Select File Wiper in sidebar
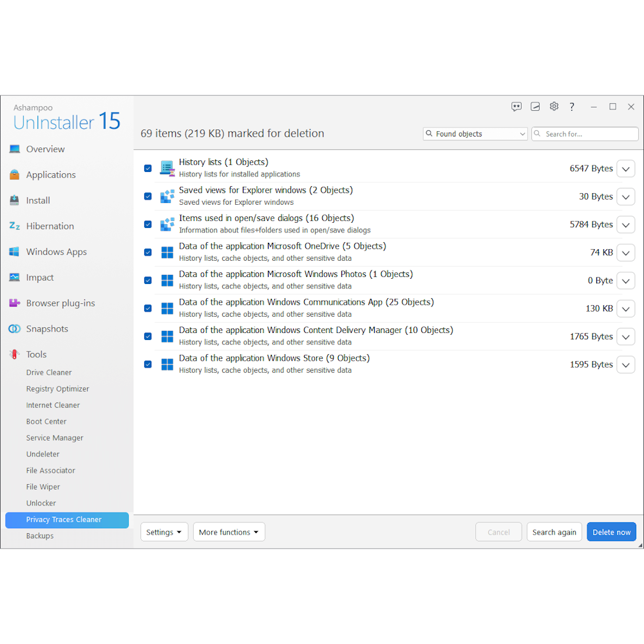Image resolution: width=644 pixels, height=644 pixels. click(43, 487)
